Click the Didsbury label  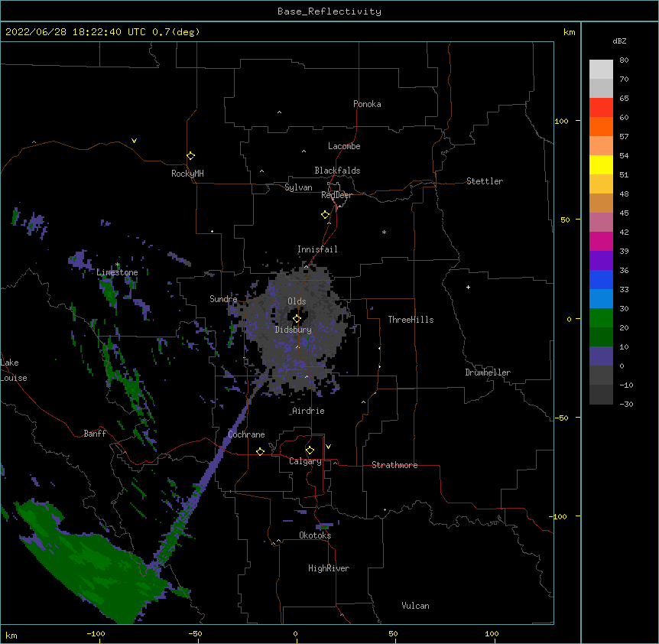(294, 330)
